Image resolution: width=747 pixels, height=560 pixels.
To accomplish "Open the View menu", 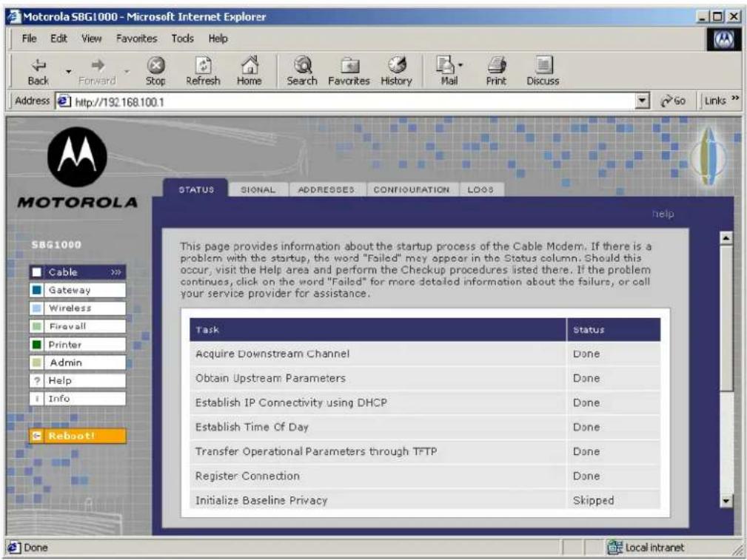I will 91,38.
